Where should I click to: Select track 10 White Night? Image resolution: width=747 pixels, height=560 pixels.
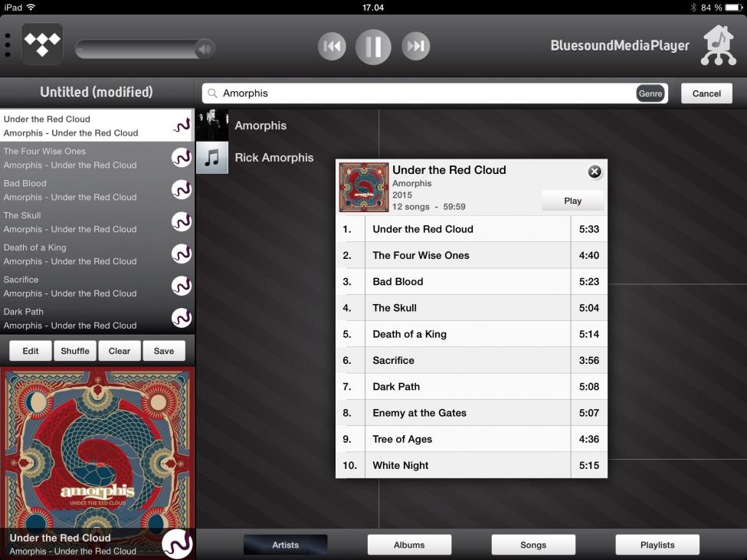tap(471, 465)
